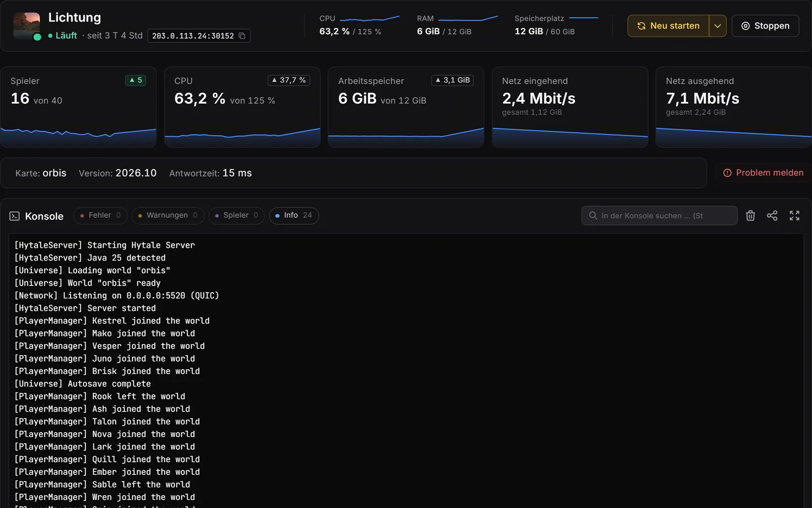812x508 pixels.
Task: Click the header RAM usage stat
Action: point(457,25)
